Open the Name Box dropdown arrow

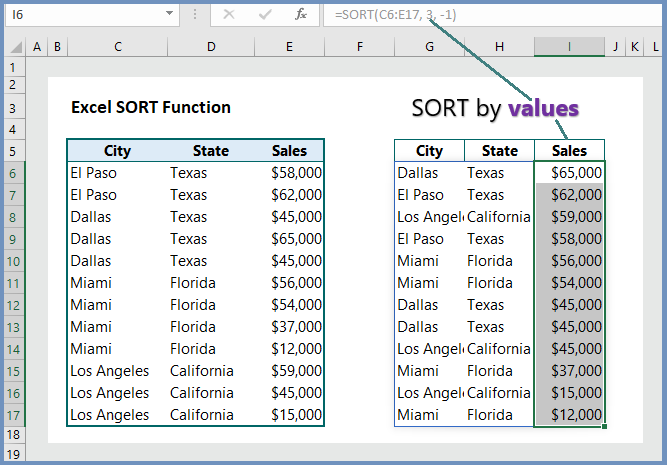(169, 13)
